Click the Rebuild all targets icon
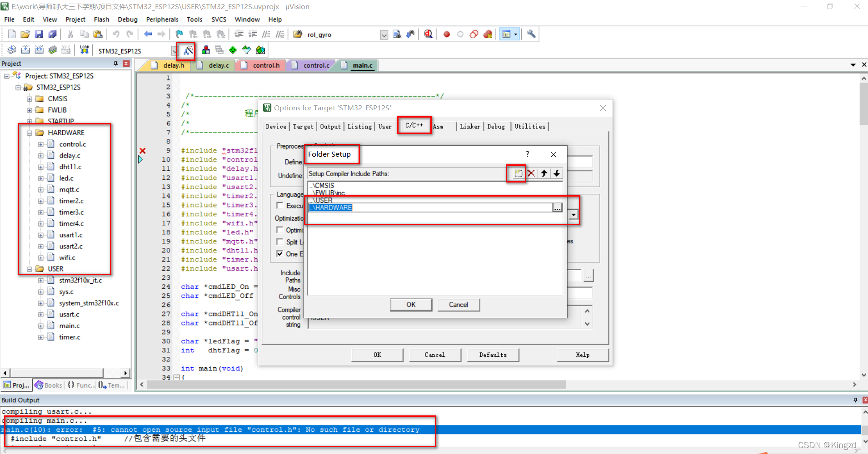This screenshot has height=454, width=868. 39,50
